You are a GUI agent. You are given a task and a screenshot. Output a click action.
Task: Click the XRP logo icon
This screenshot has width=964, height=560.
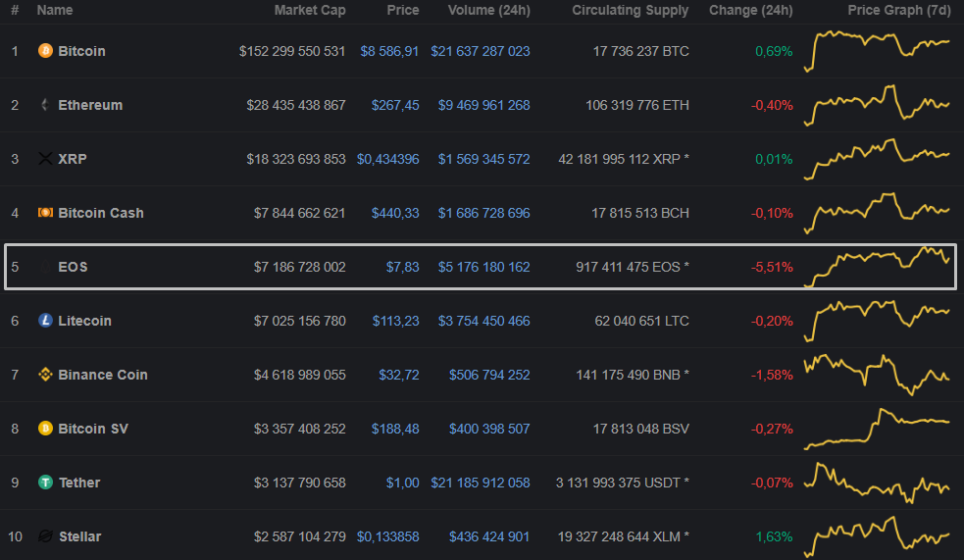click(45, 159)
